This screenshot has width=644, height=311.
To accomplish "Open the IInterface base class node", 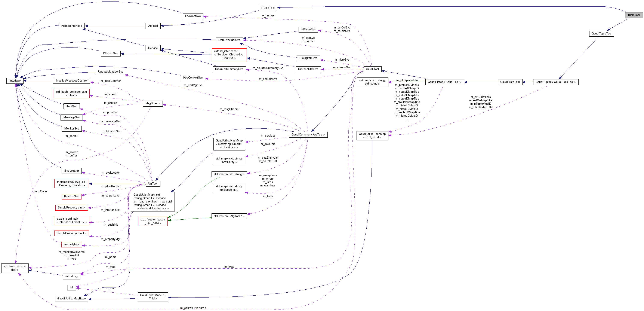I will [14, 80].
